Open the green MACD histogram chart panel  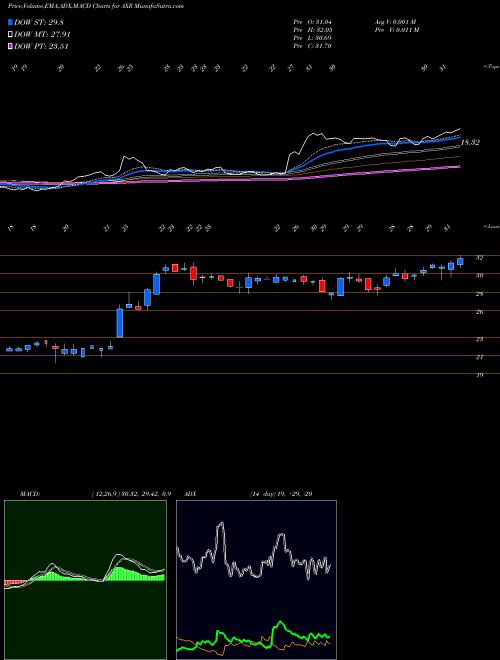pos(85,580)
